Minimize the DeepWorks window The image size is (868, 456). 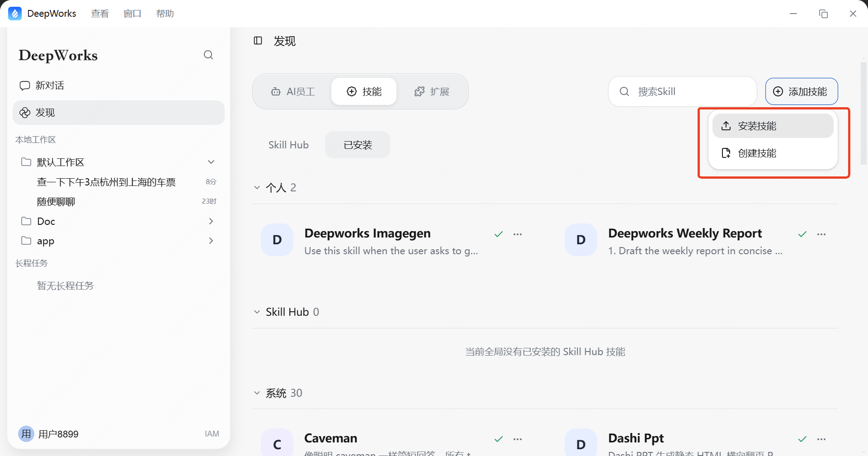[x=793, y=14]
